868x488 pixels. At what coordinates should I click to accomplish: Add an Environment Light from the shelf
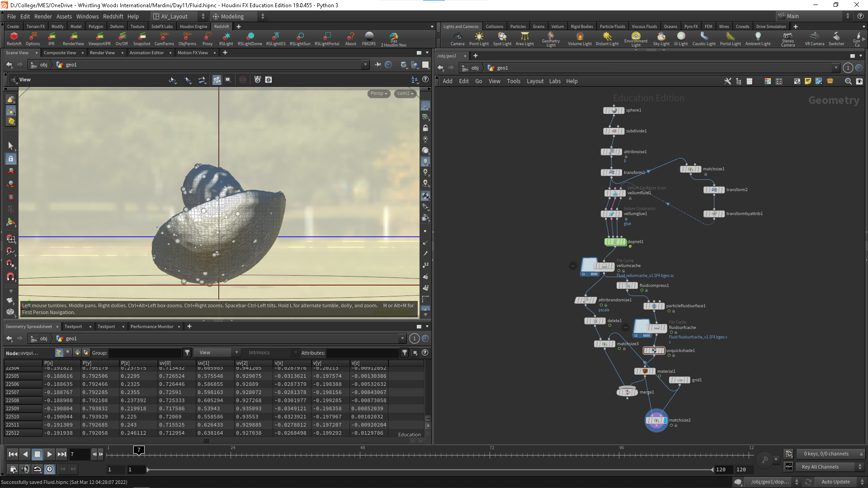(636, 39)
